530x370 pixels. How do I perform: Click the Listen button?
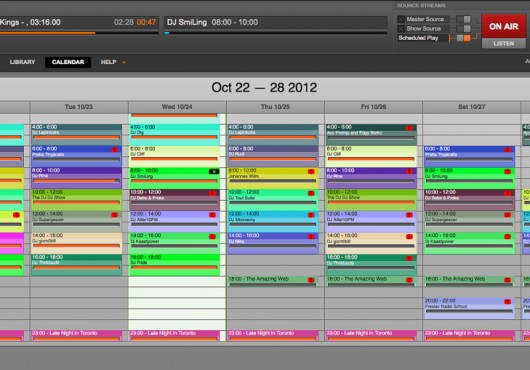tap(504, 44)
